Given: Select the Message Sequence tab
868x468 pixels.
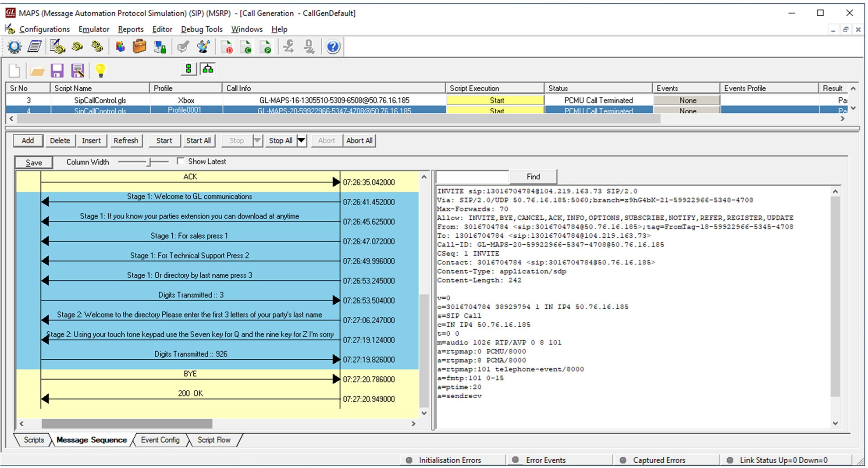Looking at the screenshot, I should tap(91, 439).
